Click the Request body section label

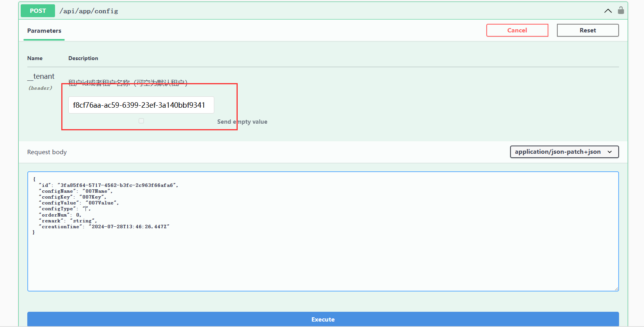(x=47, y=152)
